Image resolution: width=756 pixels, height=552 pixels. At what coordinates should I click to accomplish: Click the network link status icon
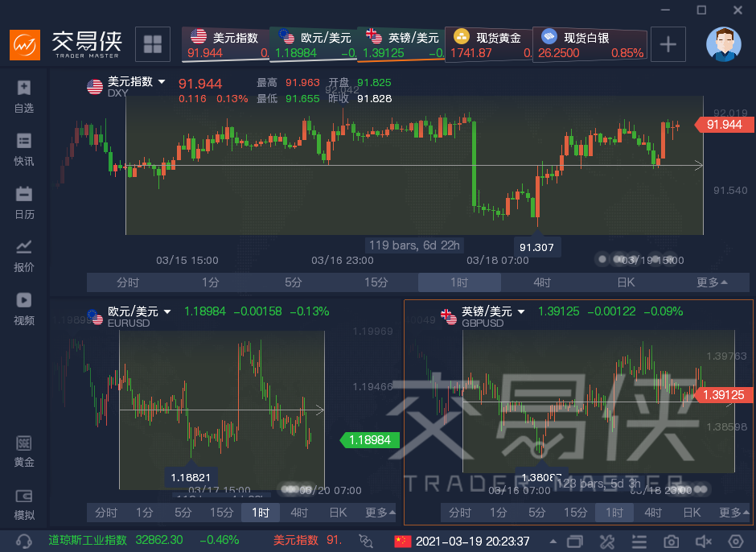[x=366, y=541]
